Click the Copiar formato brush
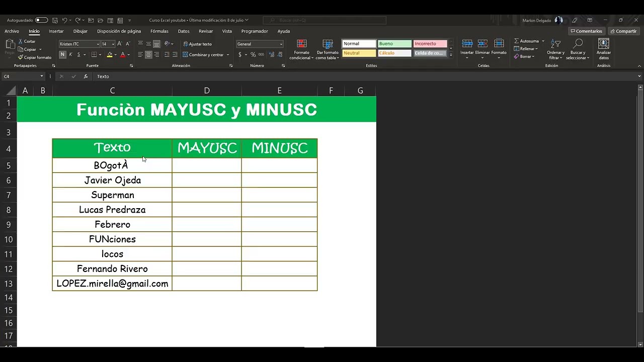Screen dimensions: 644x362 (34, 57)
